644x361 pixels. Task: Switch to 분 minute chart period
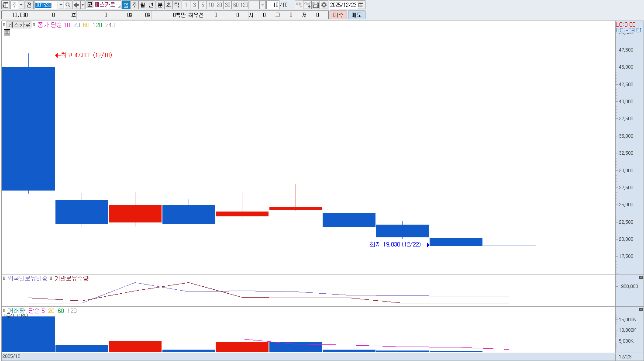point(160,5)
